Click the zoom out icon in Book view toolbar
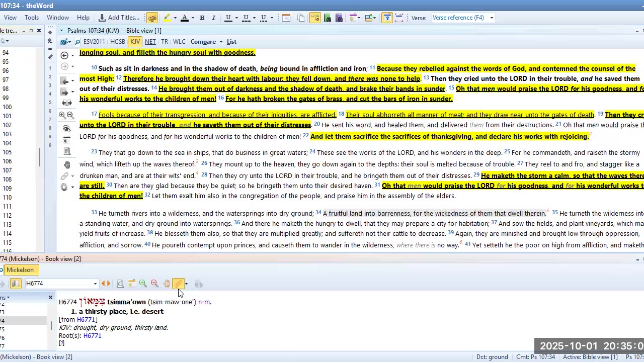644x362 pixels. click(154, 284)
